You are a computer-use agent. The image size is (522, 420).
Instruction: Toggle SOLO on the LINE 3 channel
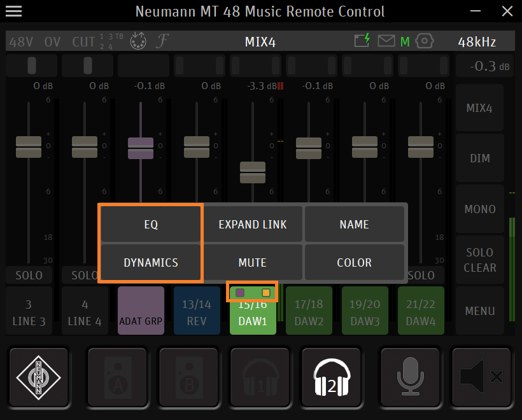pyautogui.click(x=29, y=276)
